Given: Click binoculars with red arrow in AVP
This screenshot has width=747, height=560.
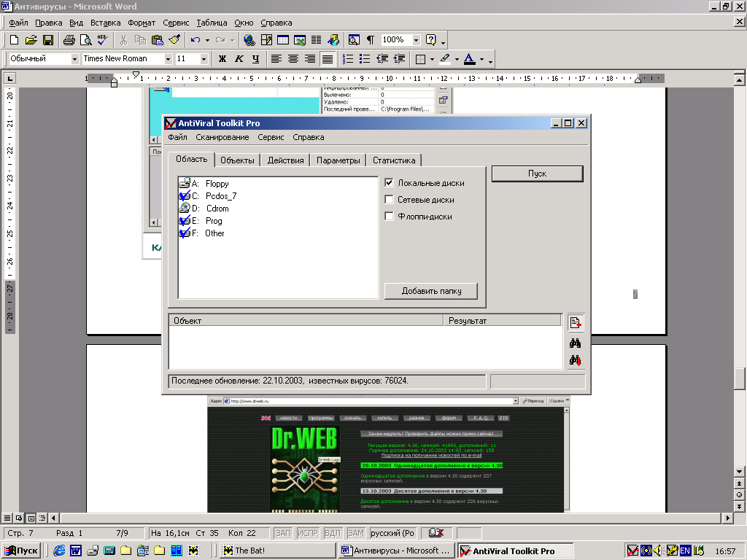Looking at the screenshot, I should (x=575, y=360).
